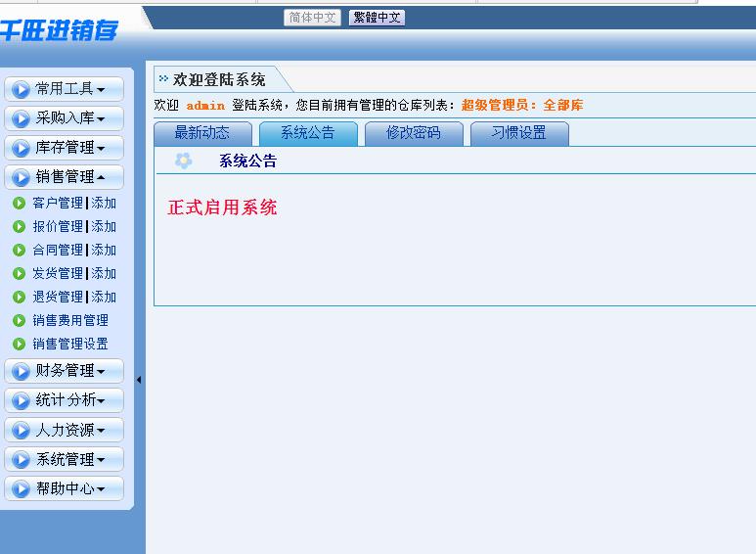This screenshot has width=756, height=554.
Task: Expand the 库存管理 menu section
Action: [65, 148]
